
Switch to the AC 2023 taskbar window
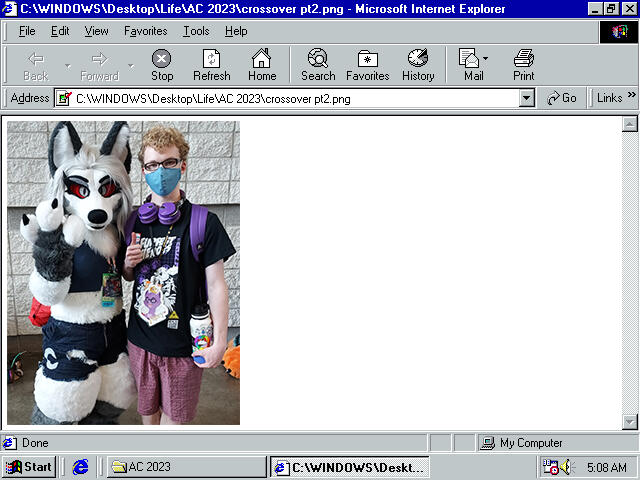(185, 467)
